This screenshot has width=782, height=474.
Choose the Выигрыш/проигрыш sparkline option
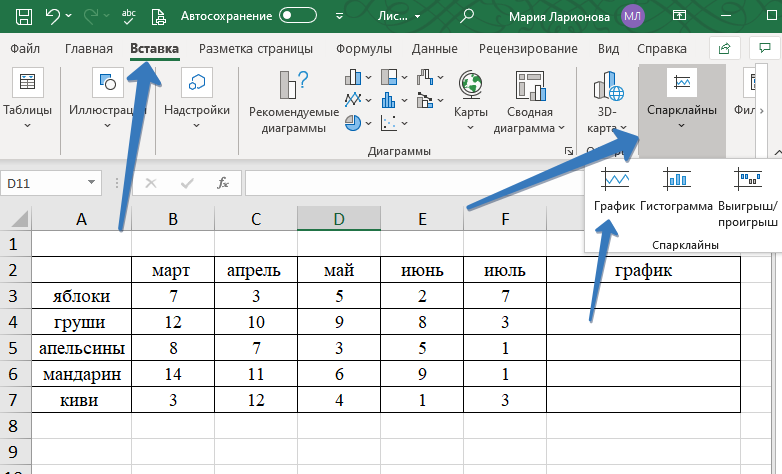coord(748,197)
